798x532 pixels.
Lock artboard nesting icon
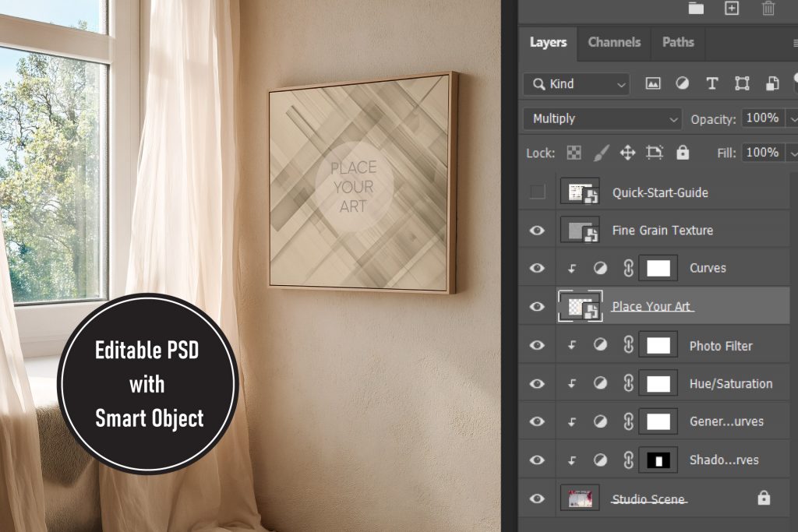click(655, 153)
